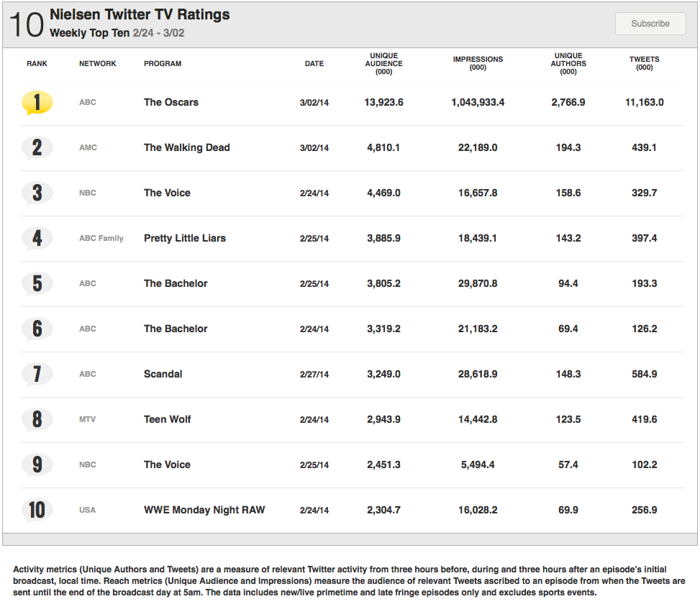Click the 256.9 tweets value
This screenshot has height=604, width=700.
(x=644, y=510)
